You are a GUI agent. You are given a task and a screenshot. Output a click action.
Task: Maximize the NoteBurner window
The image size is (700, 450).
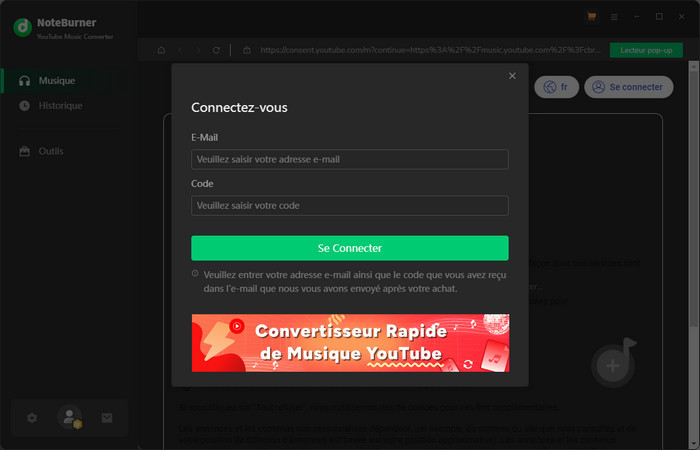point(659,17)
